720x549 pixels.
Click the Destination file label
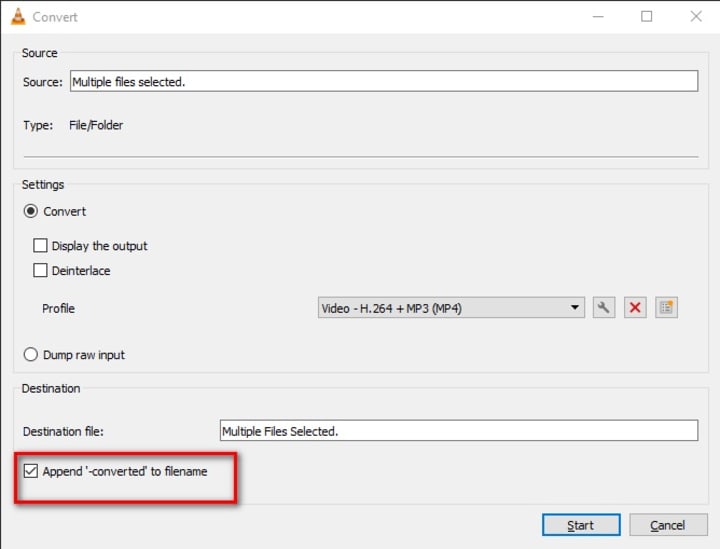pyautogui.click(x=63, y=431)
